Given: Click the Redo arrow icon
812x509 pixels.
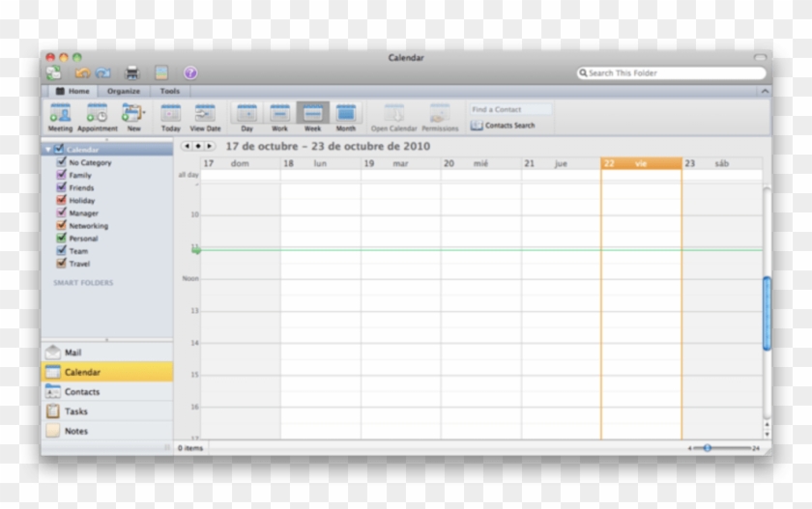Looking at the screenshot, I should point(102,73).
